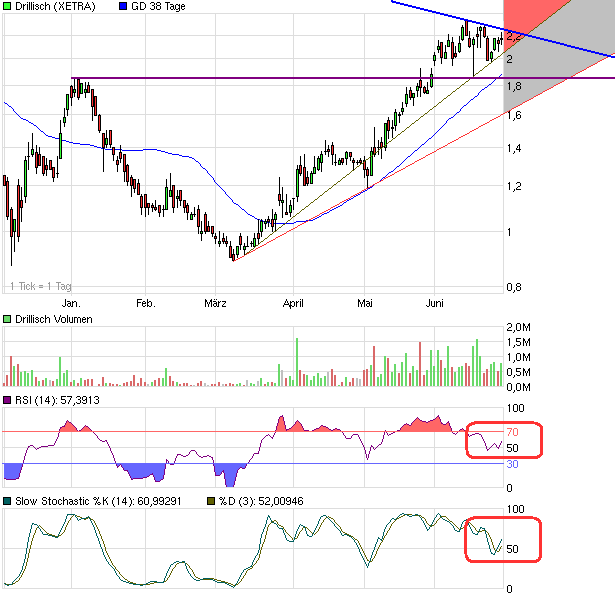Click the 1,2 price axis label

[514, 186]
